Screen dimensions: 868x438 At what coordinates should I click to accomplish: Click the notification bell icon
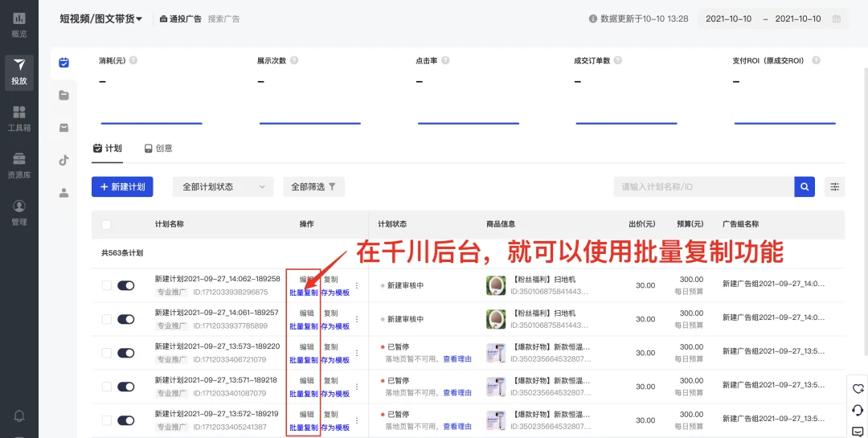[18, 415]
